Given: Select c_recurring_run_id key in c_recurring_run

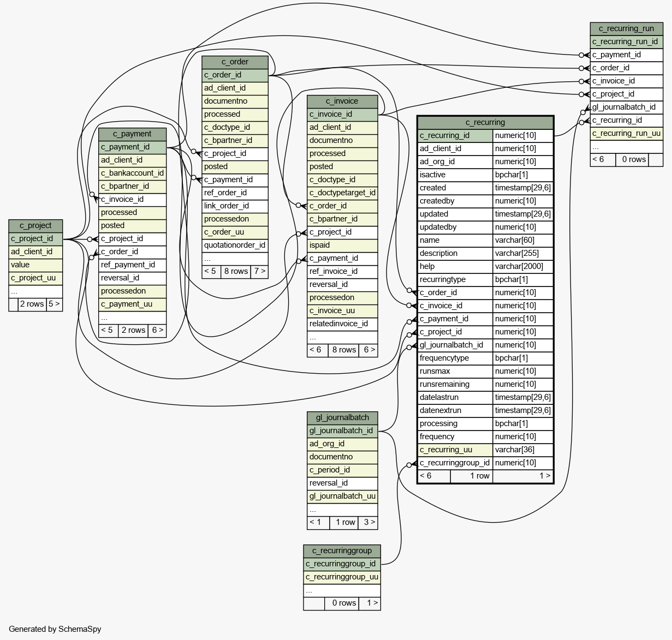Looking at the screenshot, I should [626, 42].
